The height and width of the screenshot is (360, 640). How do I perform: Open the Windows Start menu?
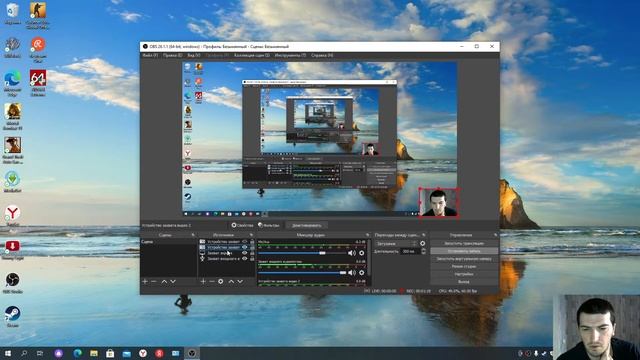coord(7,353)
